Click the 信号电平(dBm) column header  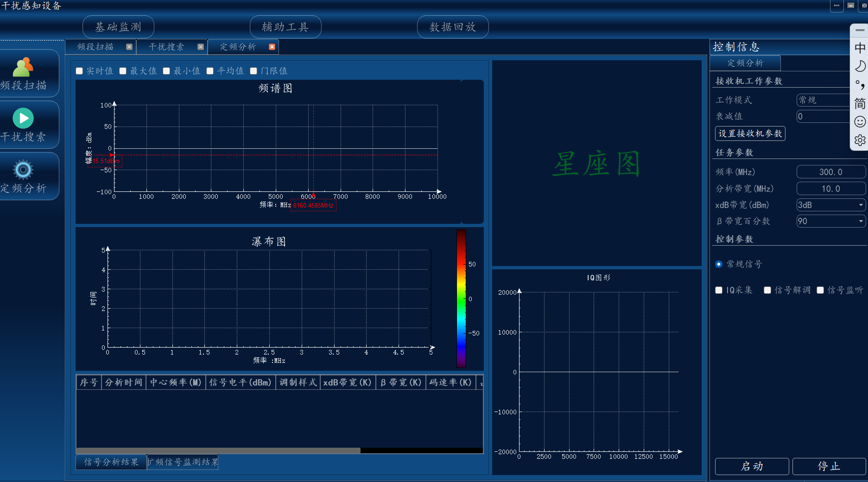240,382
